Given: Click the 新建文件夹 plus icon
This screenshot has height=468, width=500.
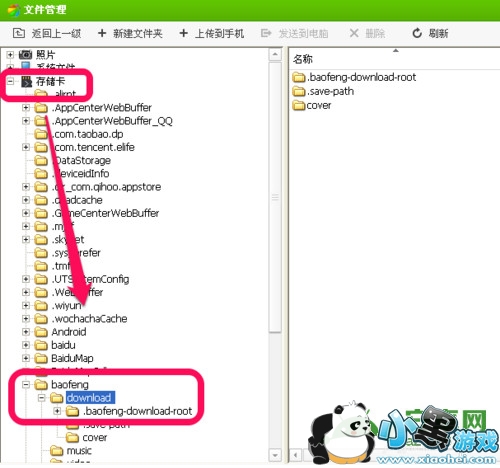Looking at the screenshot, I should tap(102, 33).
